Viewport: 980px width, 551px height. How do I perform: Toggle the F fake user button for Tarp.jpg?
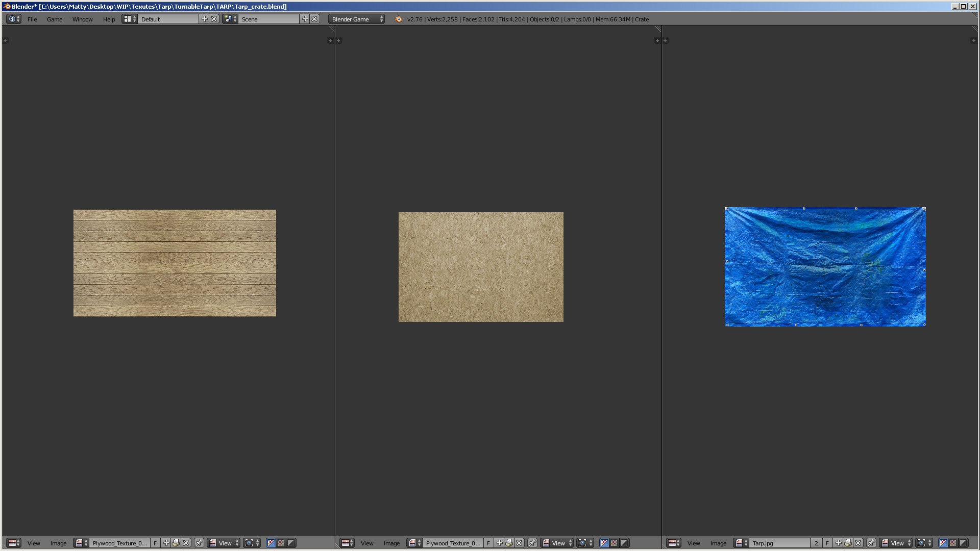pos(827,543)
